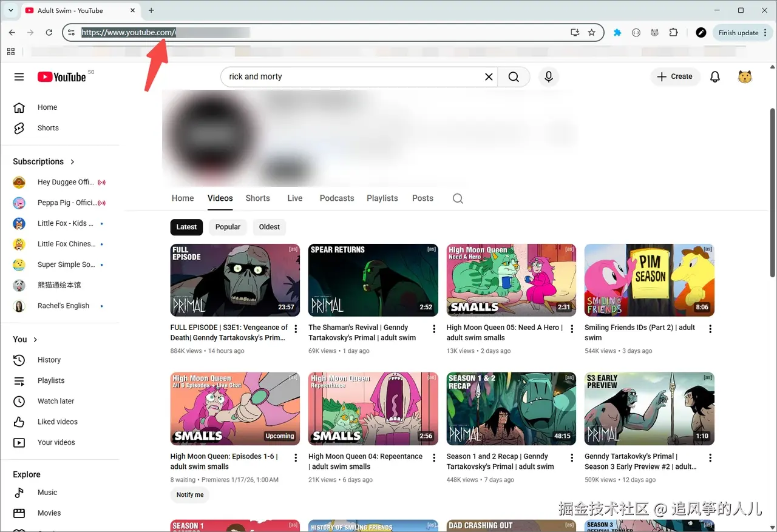Open the channel Live tab
This screenshot has width=777, height=532.
(x=295, y=198)
